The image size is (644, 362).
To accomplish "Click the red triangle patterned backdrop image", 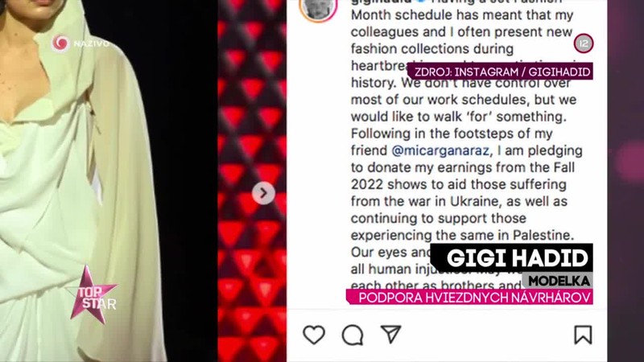I will (252, 181).
